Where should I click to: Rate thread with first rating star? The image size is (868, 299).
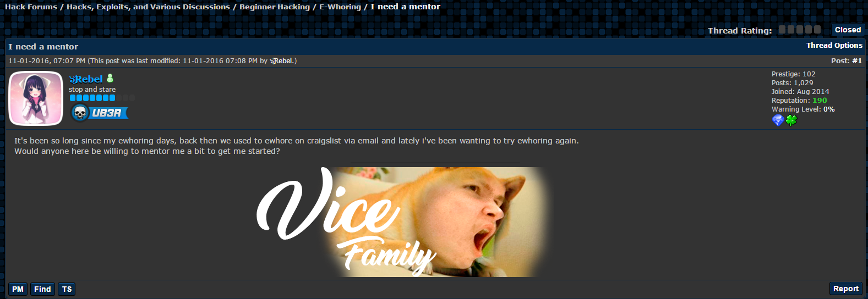click(782, 30)
